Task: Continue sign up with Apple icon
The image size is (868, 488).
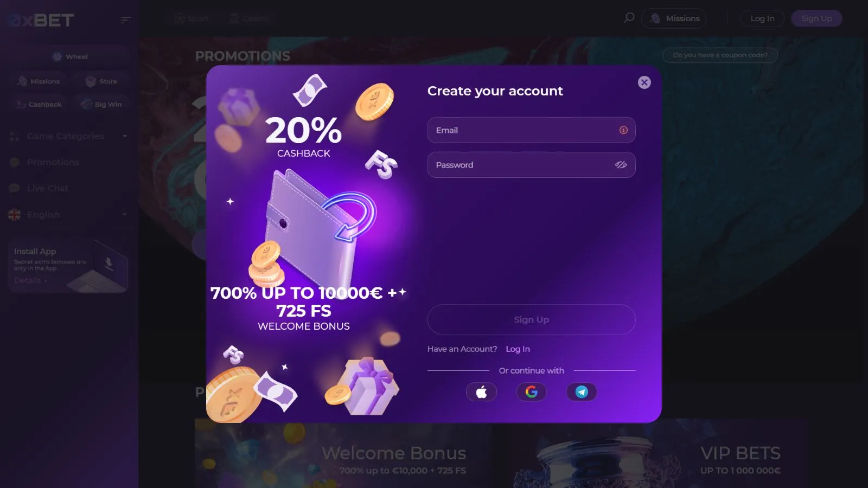Action: pyautogui.click(x=481, y=392)
